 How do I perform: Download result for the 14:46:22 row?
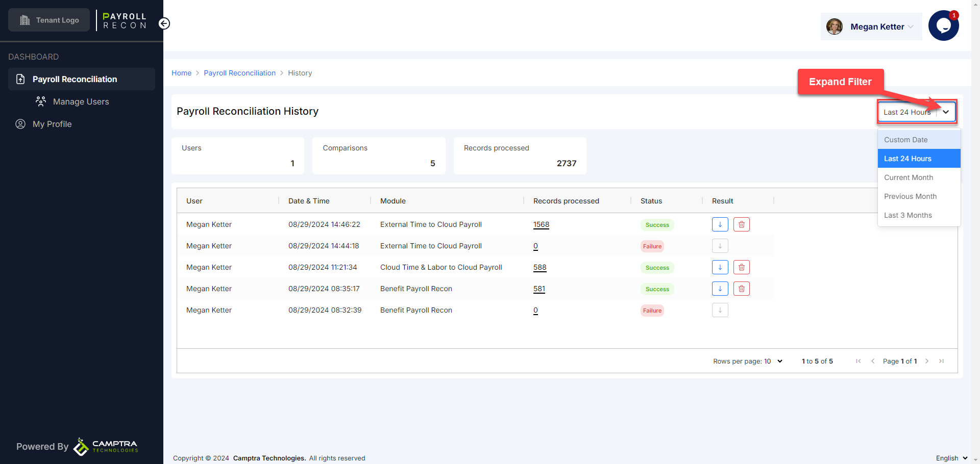pyautogui.click(x=720, y=224)
